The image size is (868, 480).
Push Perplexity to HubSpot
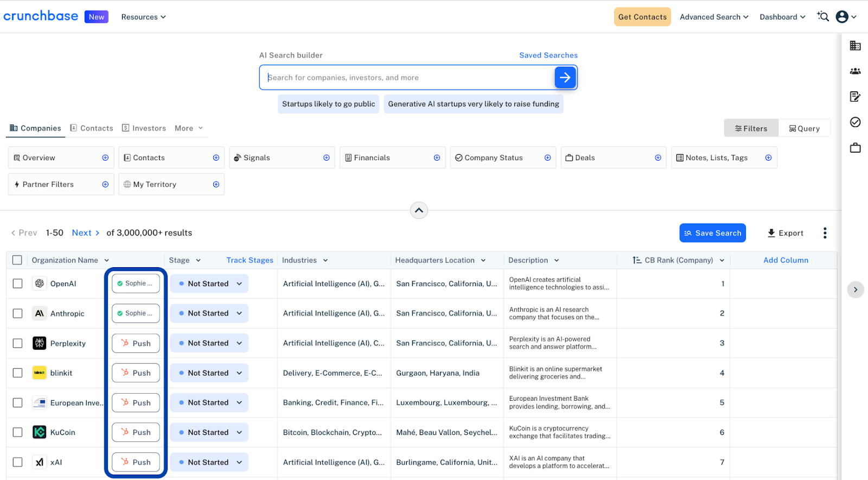pos(136,343)
